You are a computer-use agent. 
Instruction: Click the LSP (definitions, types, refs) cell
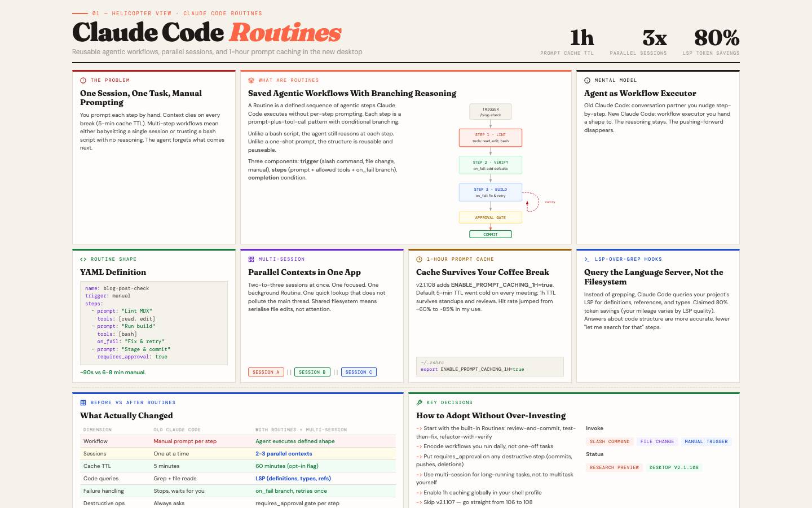[x=293, y=479]
